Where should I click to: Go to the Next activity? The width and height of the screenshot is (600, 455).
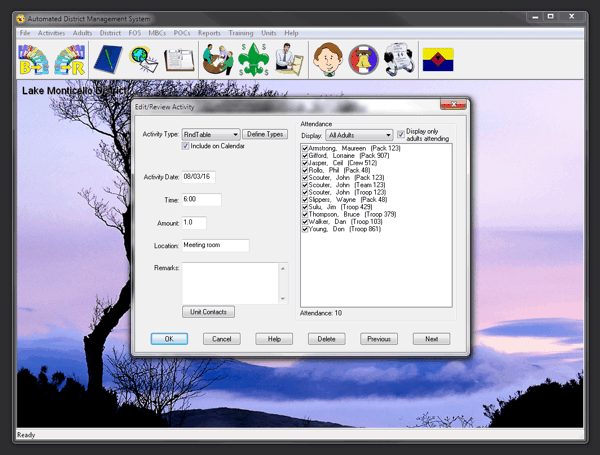click(x=431, y=339)
